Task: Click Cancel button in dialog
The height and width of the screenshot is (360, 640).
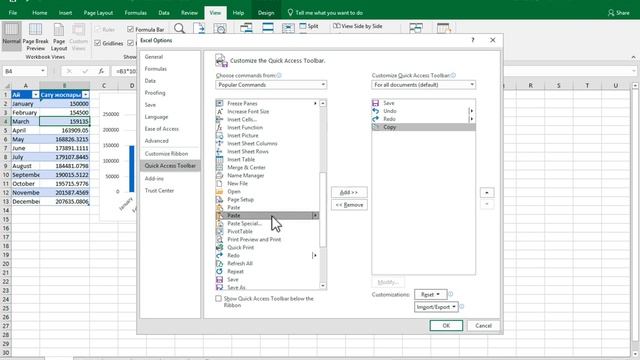Action: (x=483, y=326)
